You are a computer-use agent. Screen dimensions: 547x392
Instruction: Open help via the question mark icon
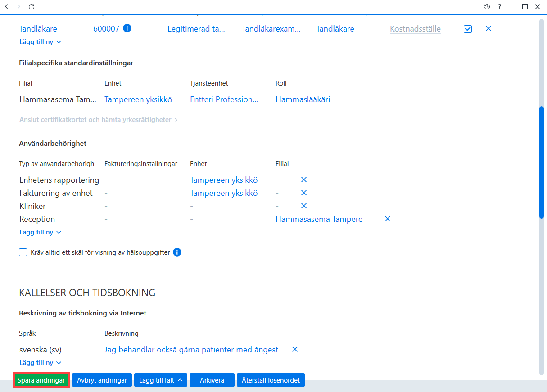(500, 7)
